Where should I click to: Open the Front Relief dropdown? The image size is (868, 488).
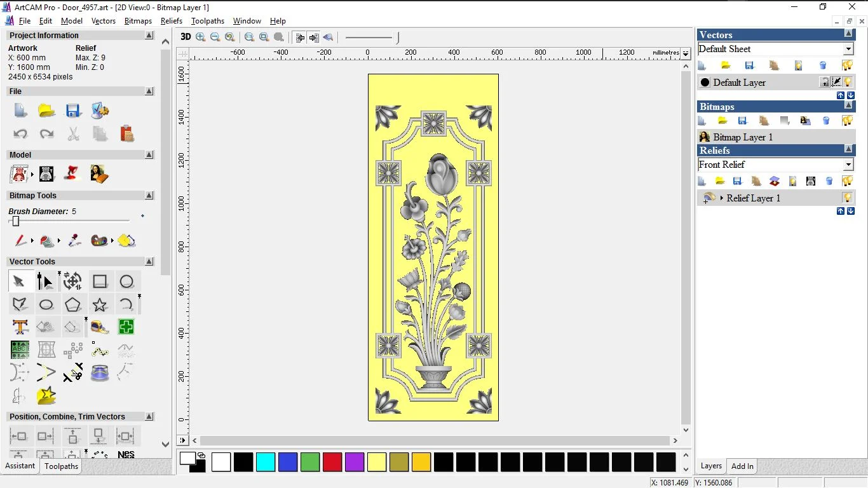[x=848, y=165]
